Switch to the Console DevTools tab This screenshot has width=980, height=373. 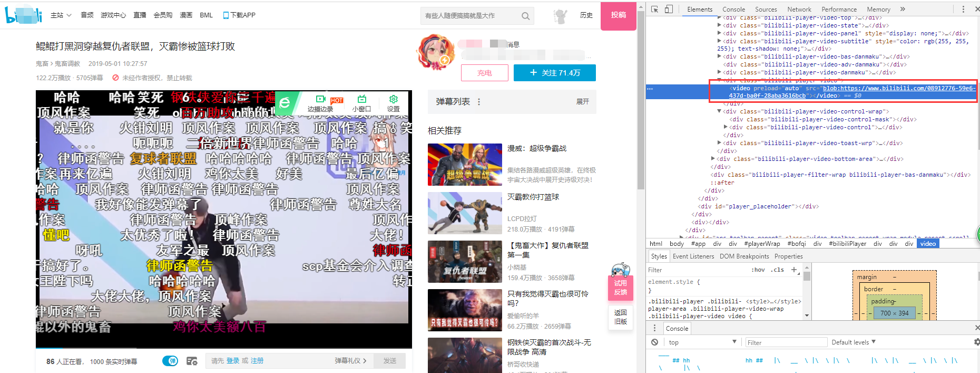733,9
